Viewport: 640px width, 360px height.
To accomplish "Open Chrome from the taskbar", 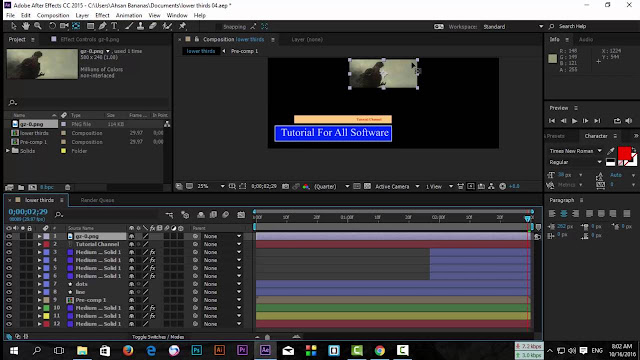I will click(x=380, y=350).
